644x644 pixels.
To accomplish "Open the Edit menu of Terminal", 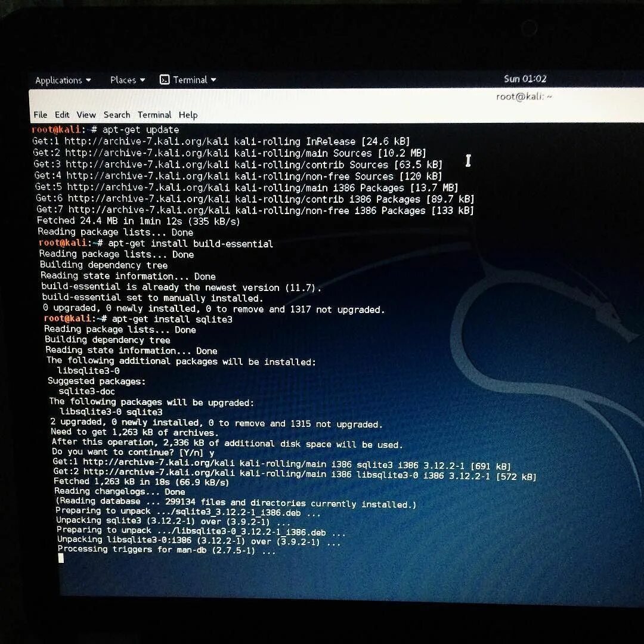I will [62, 114].
